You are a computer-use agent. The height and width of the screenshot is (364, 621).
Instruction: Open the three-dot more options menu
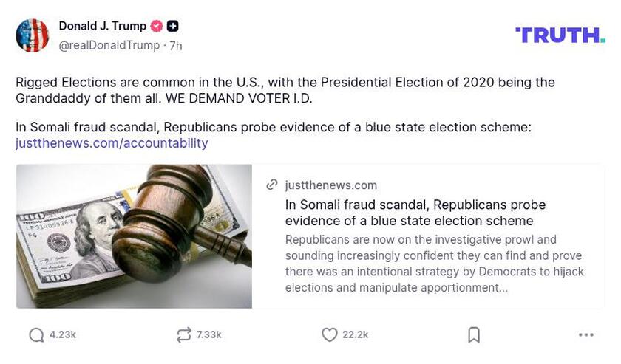pos(586,335)
